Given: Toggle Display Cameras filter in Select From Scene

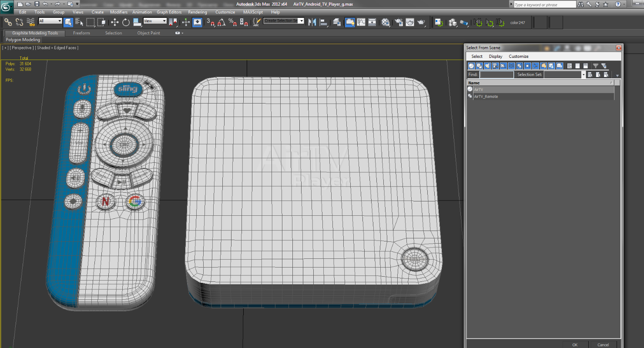Looking at the screenshot, I should [x=495, y=66].
